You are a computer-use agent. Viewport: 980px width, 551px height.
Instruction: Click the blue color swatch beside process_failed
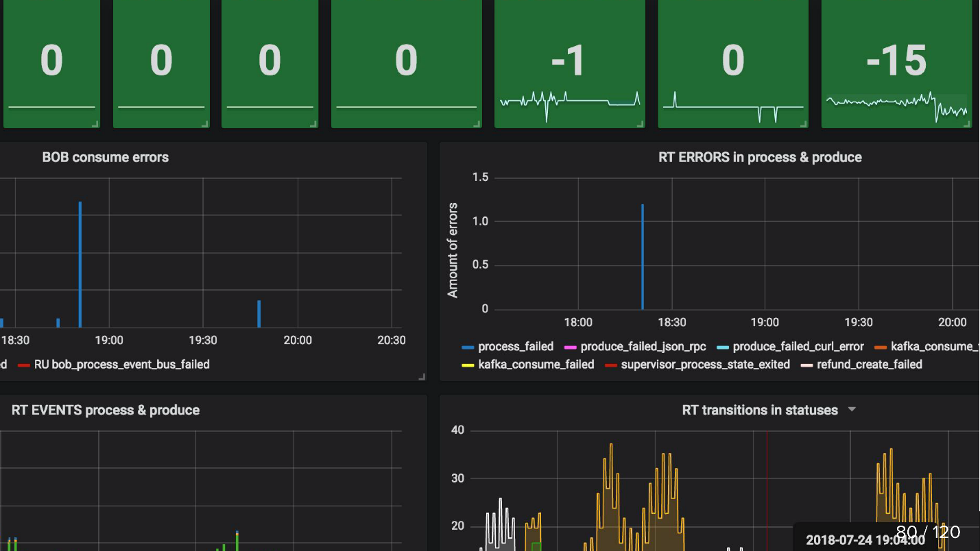click(468, 347)
